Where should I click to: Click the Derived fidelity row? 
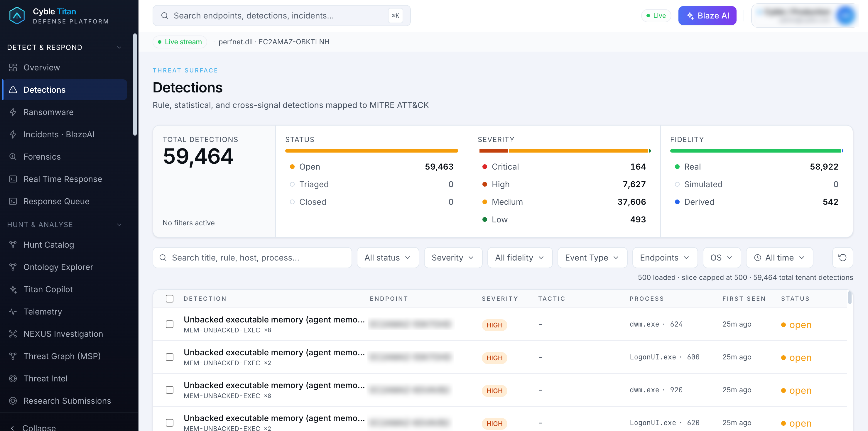point(756,202)
